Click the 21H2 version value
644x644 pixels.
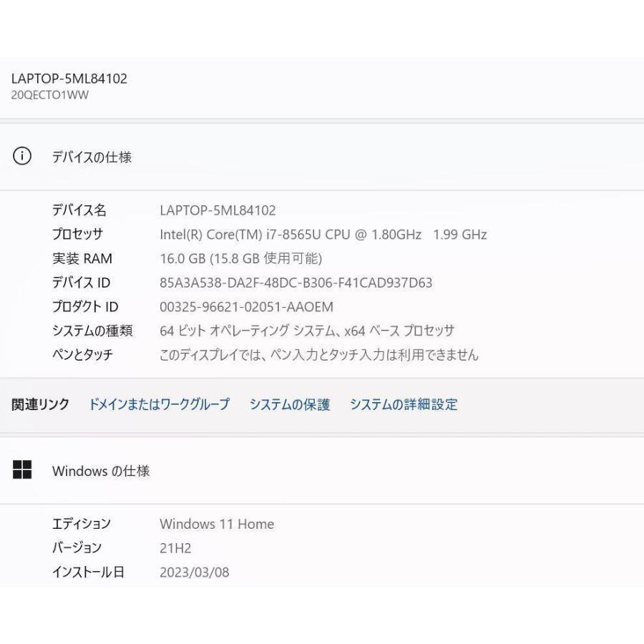(175, 548)
